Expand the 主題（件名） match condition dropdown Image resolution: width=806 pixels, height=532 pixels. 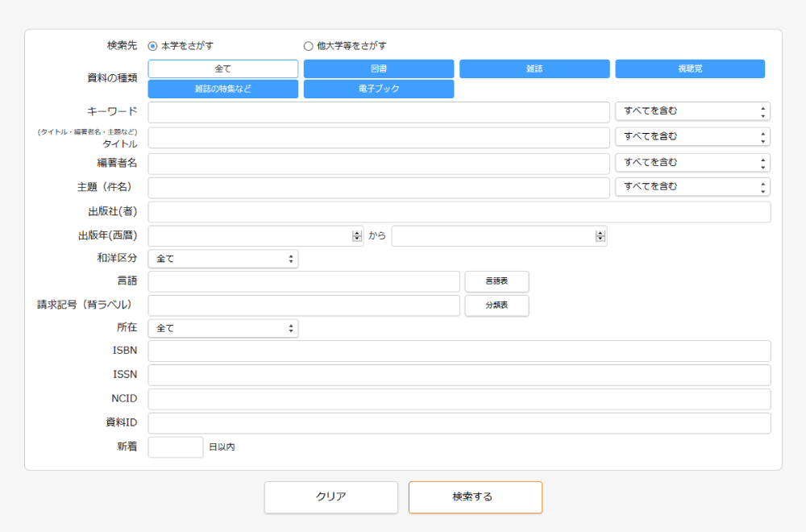pyautogui.click(x=692, y=187)
